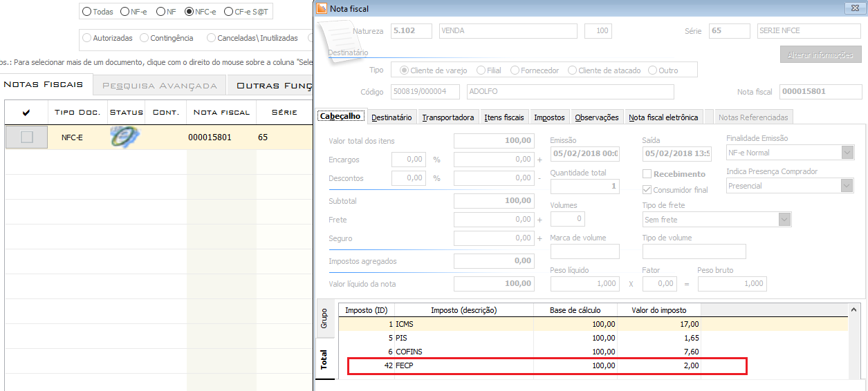The image size is (868, 391).
Task: Open the Nota fiscal eletrônica tab
Action: (x=663, y=117)
